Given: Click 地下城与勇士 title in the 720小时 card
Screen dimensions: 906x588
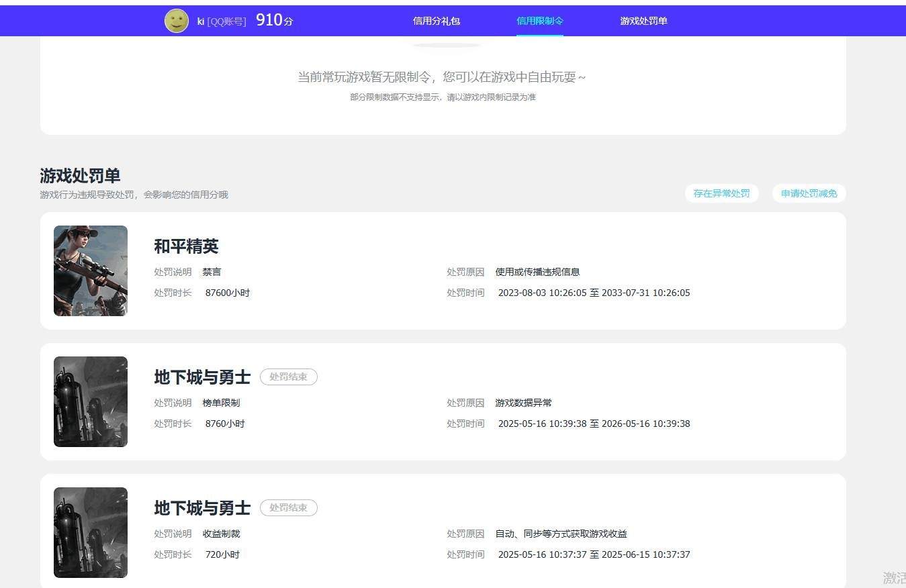Looking at the screenshot, I should click(x=202, y=508).
